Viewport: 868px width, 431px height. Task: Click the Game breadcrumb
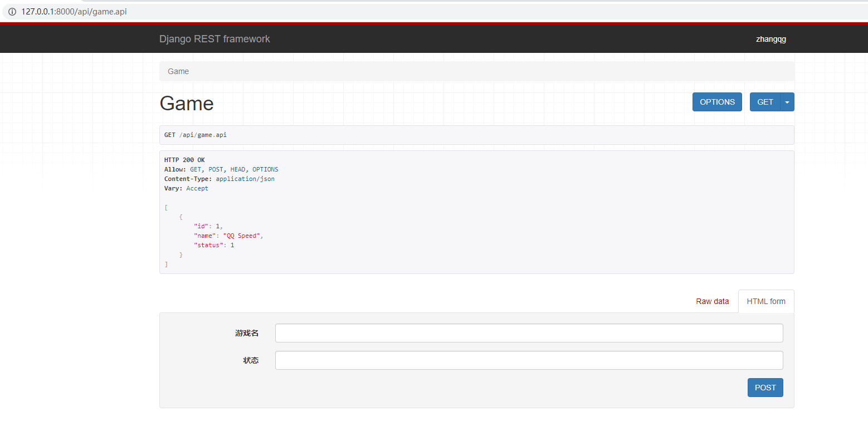point(178,71)
